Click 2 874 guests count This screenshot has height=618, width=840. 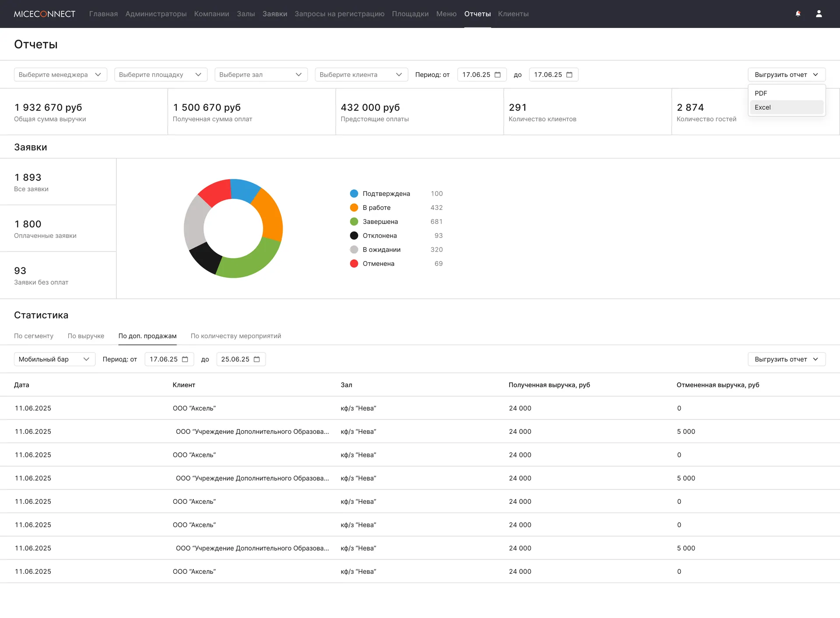(x=690, y=108)
